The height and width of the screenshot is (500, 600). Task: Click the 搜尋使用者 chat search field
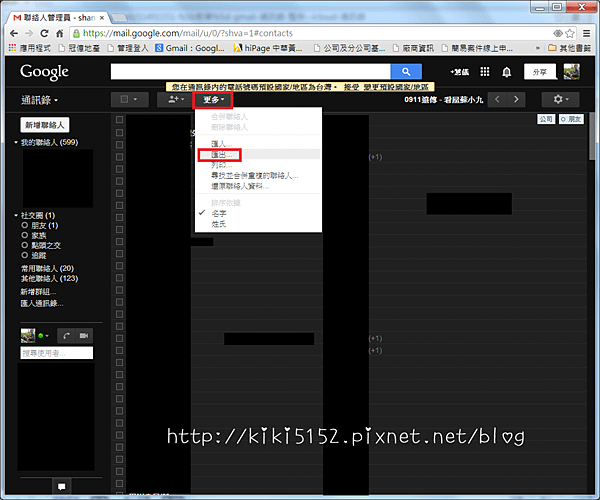pos(57,353)
